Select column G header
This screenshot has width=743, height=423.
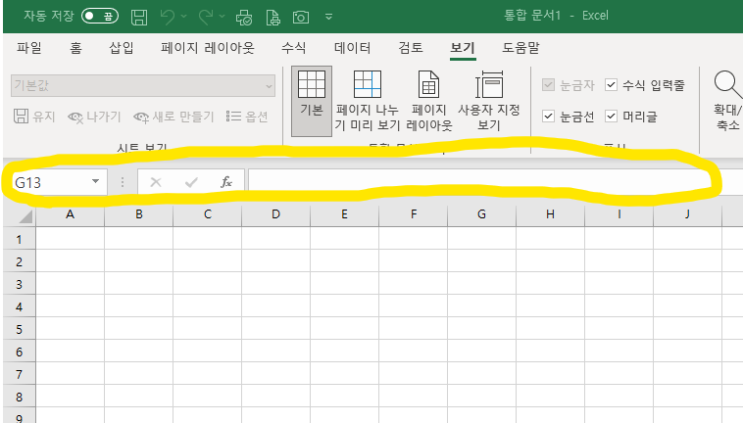(481, 215)
